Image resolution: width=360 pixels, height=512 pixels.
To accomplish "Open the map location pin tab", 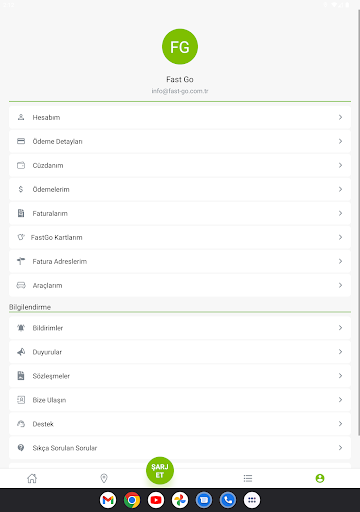I will (104, 478).
